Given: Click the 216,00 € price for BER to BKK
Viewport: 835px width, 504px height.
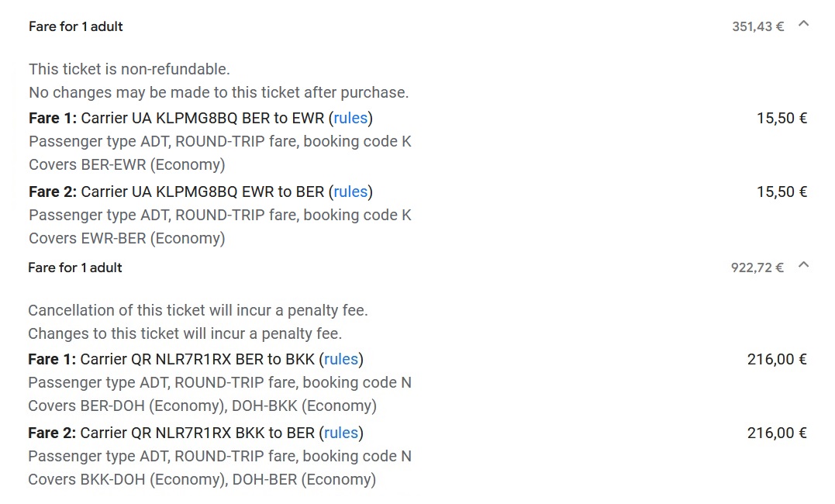Looking at the screenshot, I should click(x=777, y=360).
